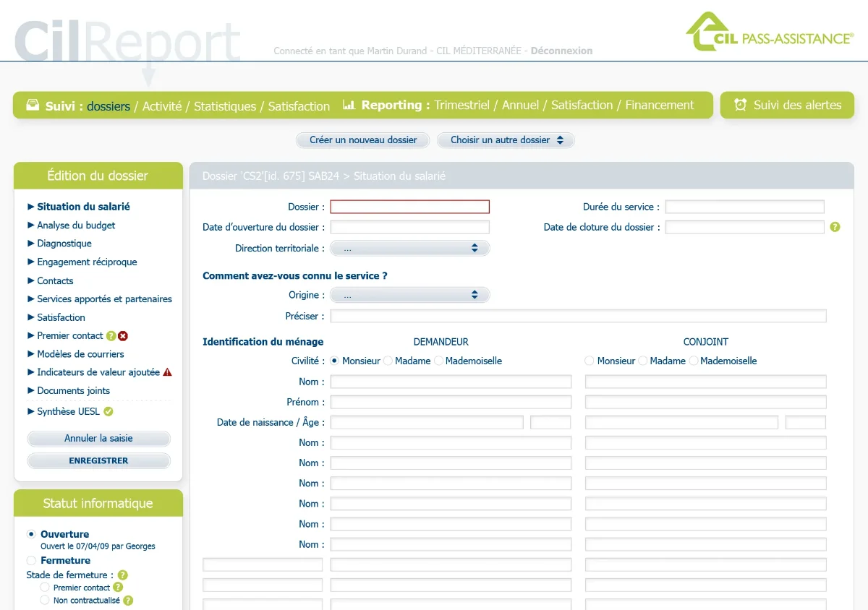
Task: Click the bar chart icon before Reporting
Action: point(349,105)
